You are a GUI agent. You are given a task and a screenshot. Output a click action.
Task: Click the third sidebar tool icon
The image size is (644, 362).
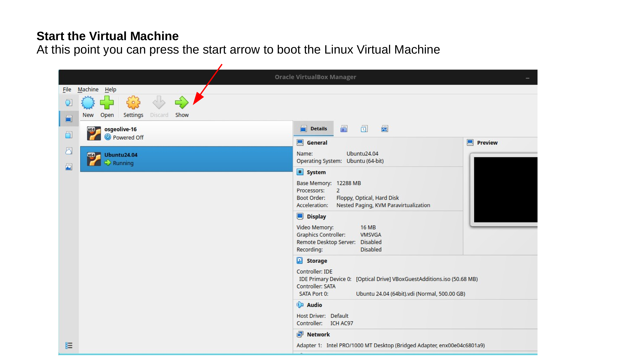point(69,135)
